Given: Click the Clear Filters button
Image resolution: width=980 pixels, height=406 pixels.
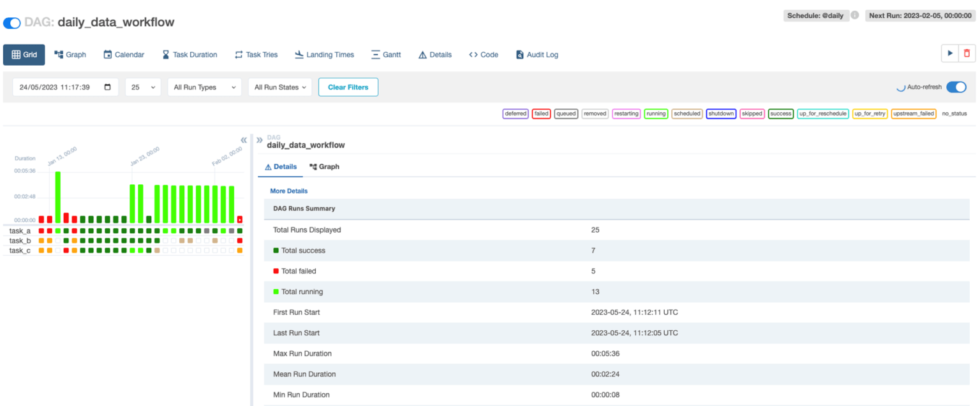Looking at the screenshot, I should [348, 87].
